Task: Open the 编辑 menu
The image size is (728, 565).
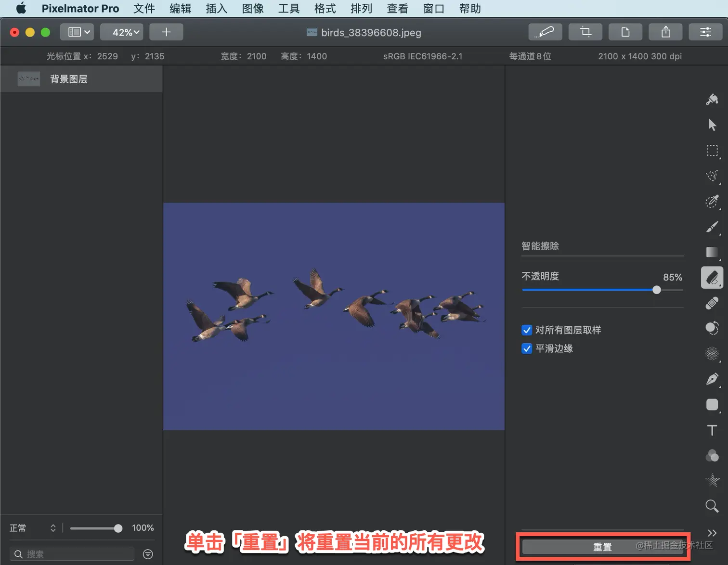Action: [x=181, y=9]
